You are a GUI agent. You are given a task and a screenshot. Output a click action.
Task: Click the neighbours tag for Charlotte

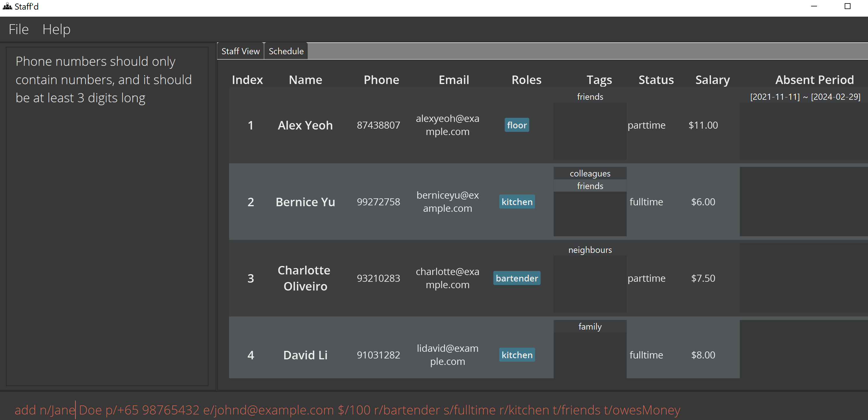point(590,250)
